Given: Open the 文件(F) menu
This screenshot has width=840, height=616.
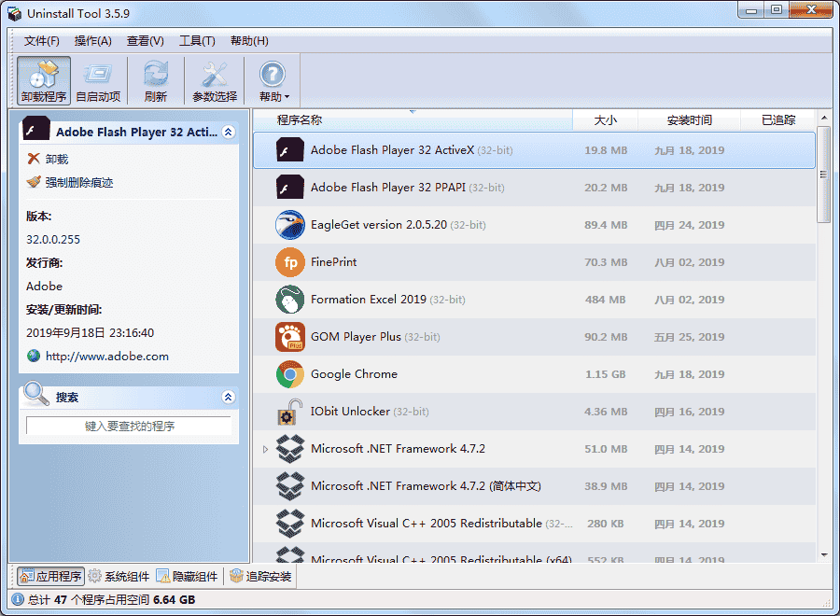Looking at the screenshot, I should tap(42, 41).
